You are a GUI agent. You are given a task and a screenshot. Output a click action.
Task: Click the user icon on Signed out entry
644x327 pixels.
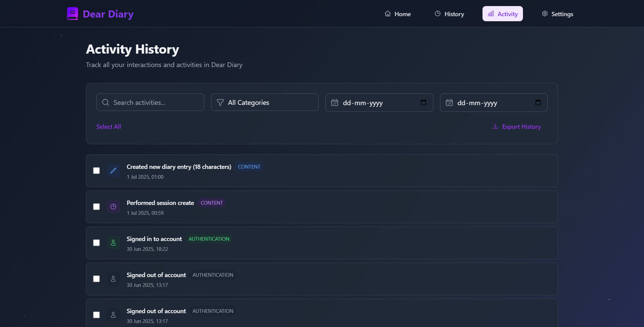point(113,279)
